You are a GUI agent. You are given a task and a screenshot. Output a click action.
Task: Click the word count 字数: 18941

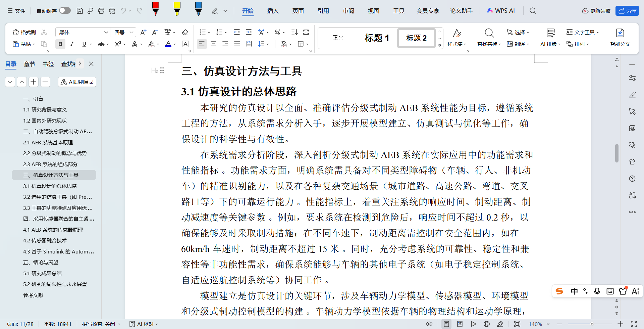click(x=58, y=324)
